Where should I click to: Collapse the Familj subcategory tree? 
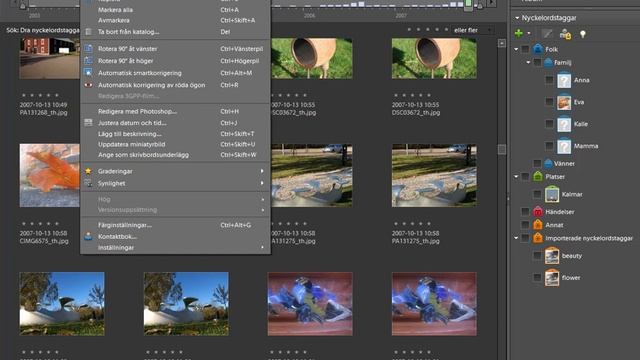coord(528,62)
